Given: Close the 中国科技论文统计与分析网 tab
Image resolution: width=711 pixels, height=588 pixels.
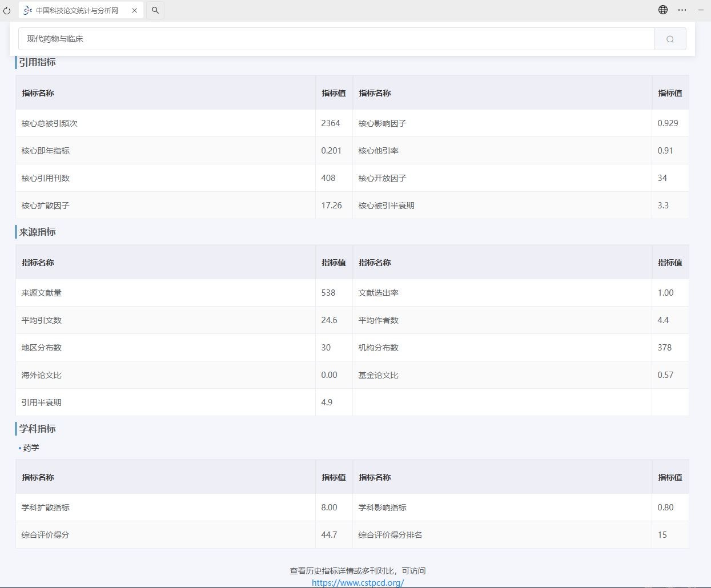Looking at the screenshot, I should click(134, 10).
